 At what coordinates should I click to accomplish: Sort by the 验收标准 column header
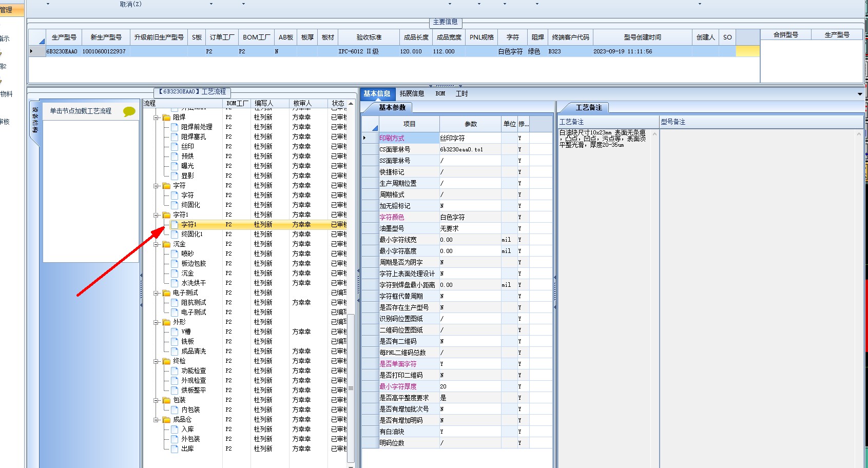coord(369,37)
